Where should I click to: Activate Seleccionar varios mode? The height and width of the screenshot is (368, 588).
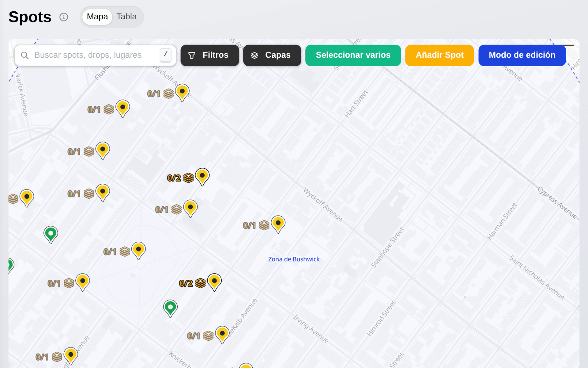click(353, 55)
